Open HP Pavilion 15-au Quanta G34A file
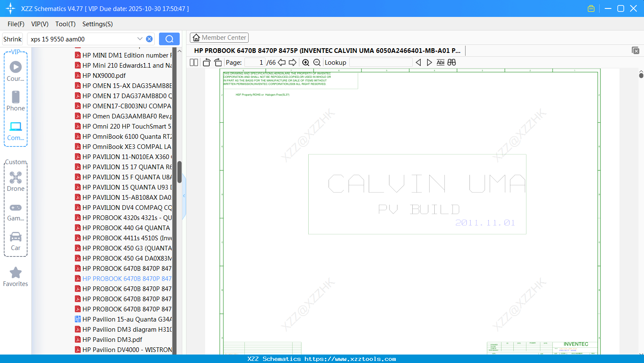Screen dimensions: 644x363 (123, 319)
